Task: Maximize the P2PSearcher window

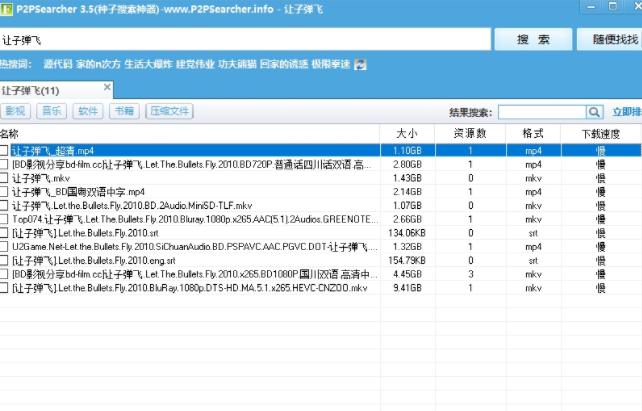Action: [613, 6]
